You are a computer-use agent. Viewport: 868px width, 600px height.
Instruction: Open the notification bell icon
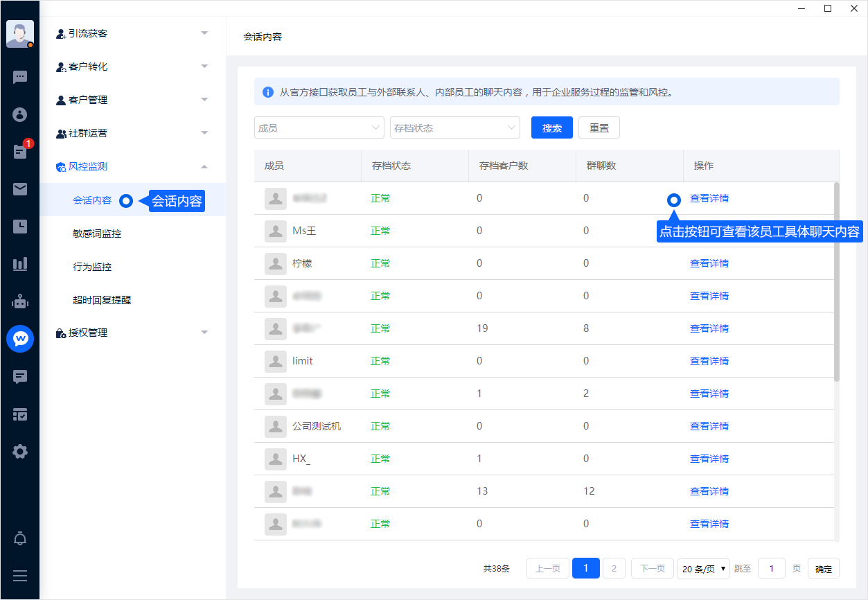(20, 539)
